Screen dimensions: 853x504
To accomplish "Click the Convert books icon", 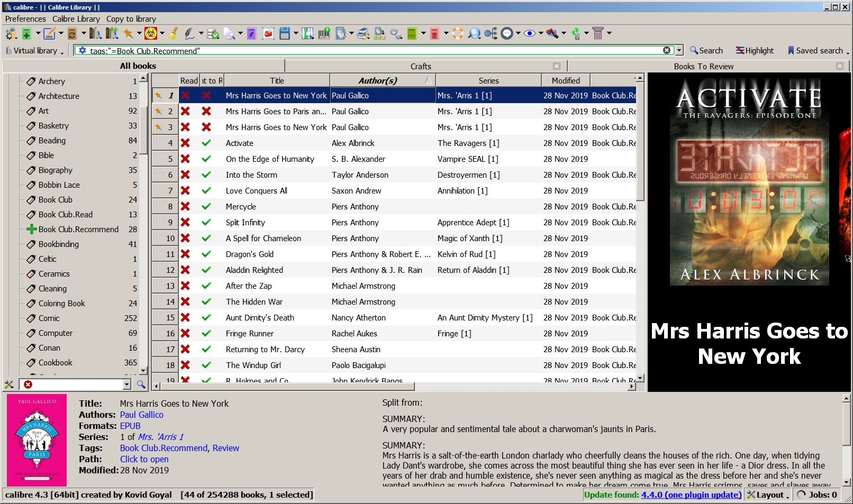I will pos(72,34).
